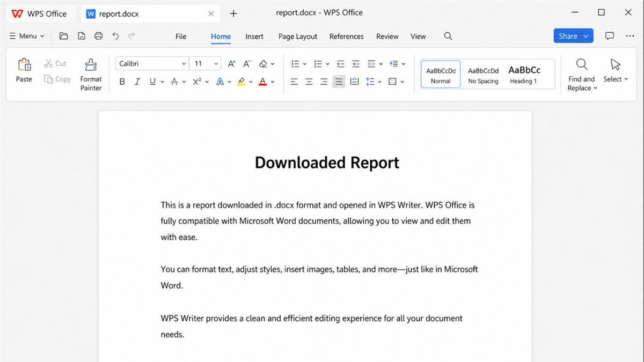This screenshot has height=362, width=644.
Task: Click the Cut scissors button
Action: (x=55, y=63)
